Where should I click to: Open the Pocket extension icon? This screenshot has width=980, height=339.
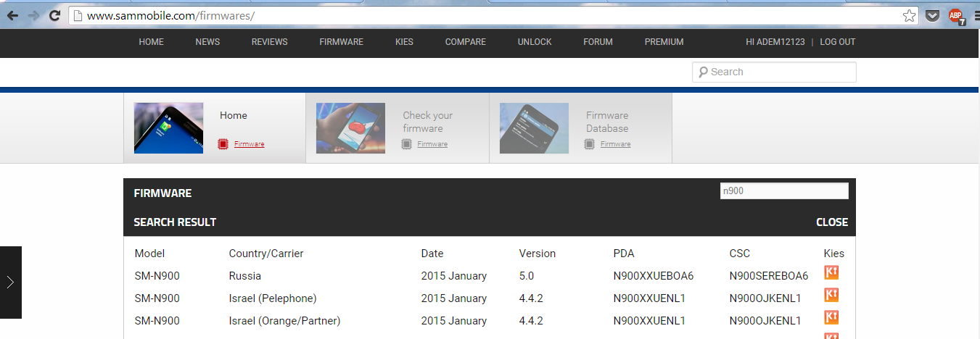933,15
